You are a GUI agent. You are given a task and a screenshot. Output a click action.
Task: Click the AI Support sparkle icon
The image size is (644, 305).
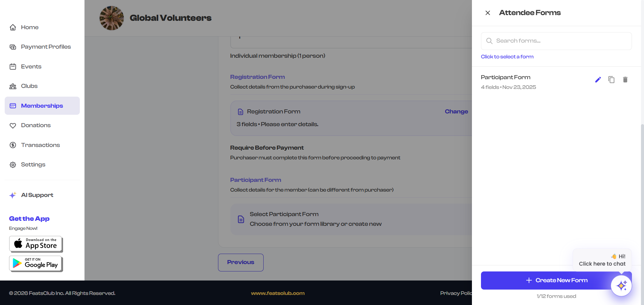[x=13, y=195]
